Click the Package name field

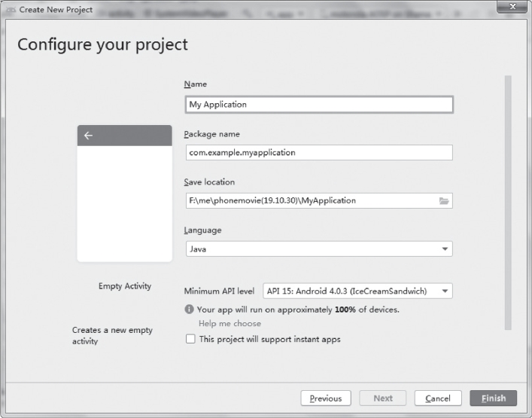point(318,153)
